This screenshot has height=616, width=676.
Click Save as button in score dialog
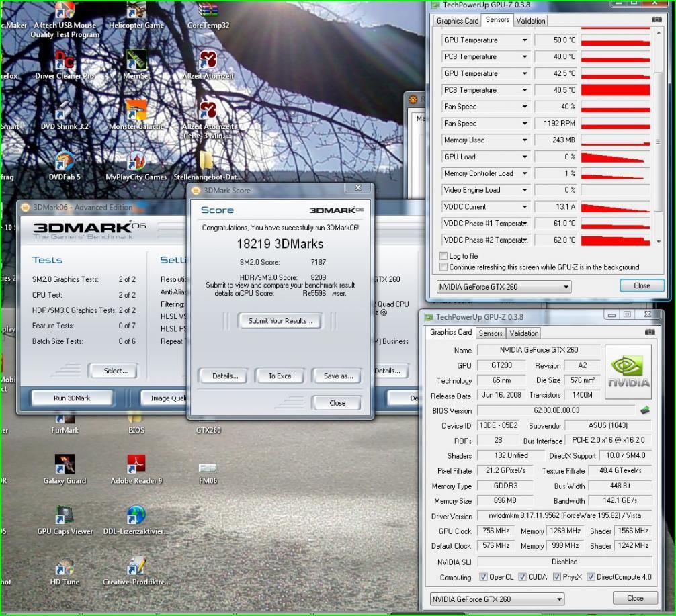click(x=338, y=376)
